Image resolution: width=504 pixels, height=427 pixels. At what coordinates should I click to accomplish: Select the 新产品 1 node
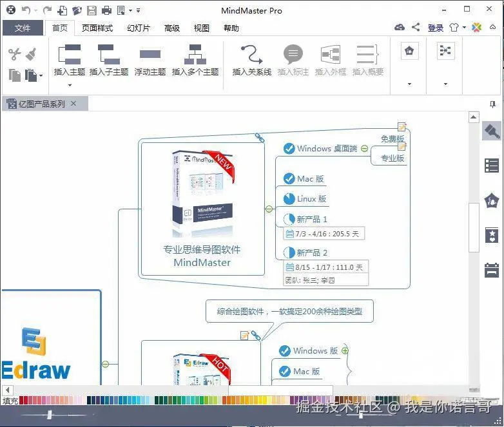pyautogui.click(x=305, y=219)
